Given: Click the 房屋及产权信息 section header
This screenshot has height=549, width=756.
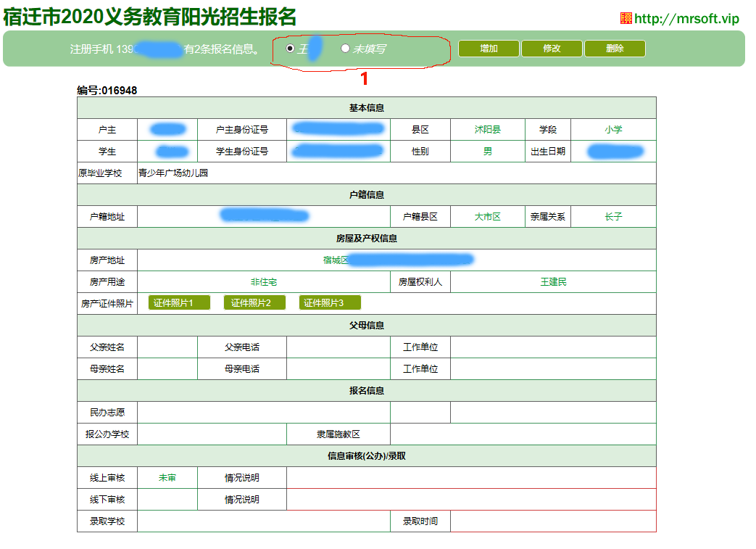Looking at the screenshot, I should click(367, 239).
